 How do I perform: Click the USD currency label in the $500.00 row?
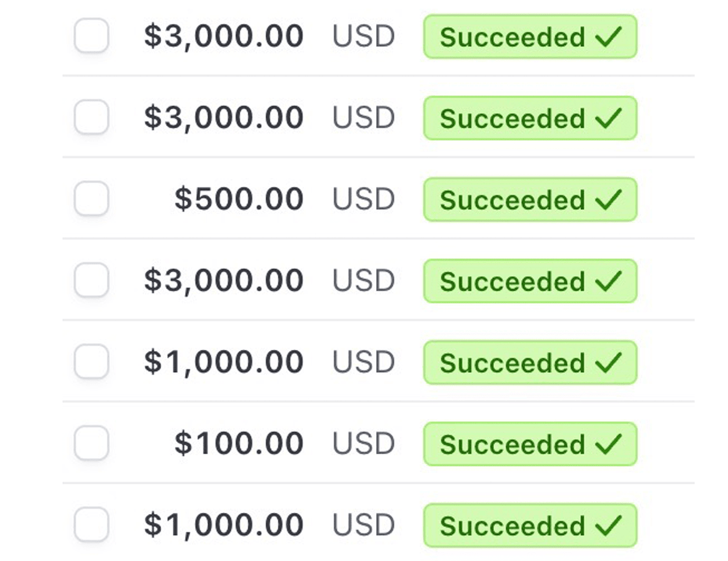(x=364, y=199)
